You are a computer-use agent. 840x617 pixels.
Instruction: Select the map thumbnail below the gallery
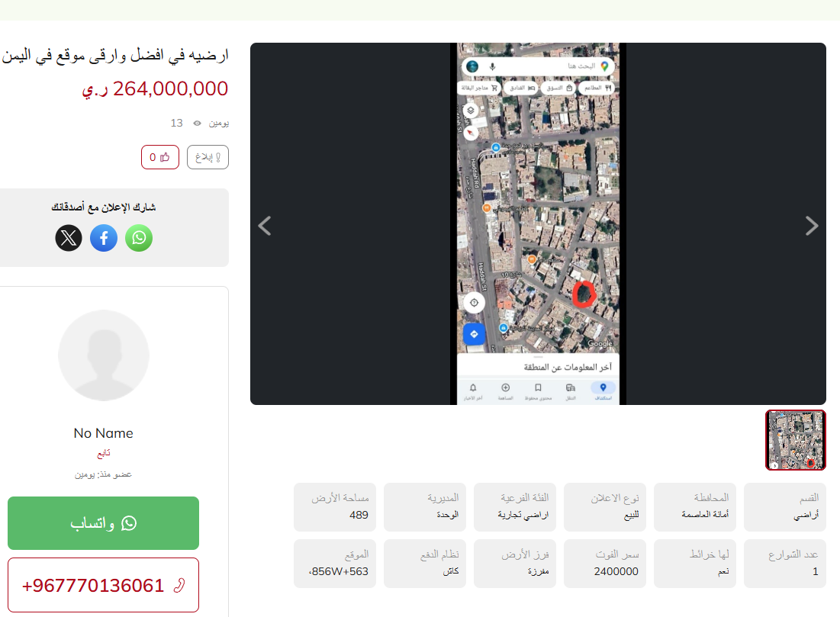[x=796, y=440]
